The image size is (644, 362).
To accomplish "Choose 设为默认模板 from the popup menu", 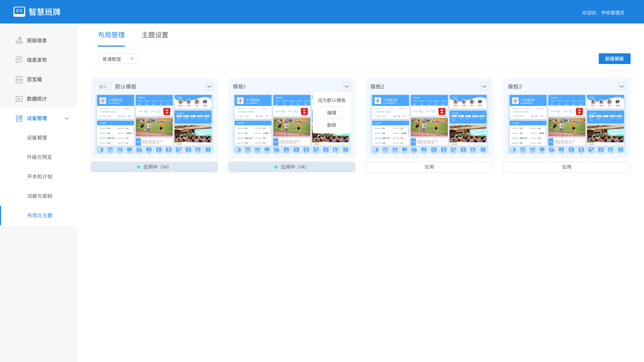I will pyautogui.click(x=332, y=100).
